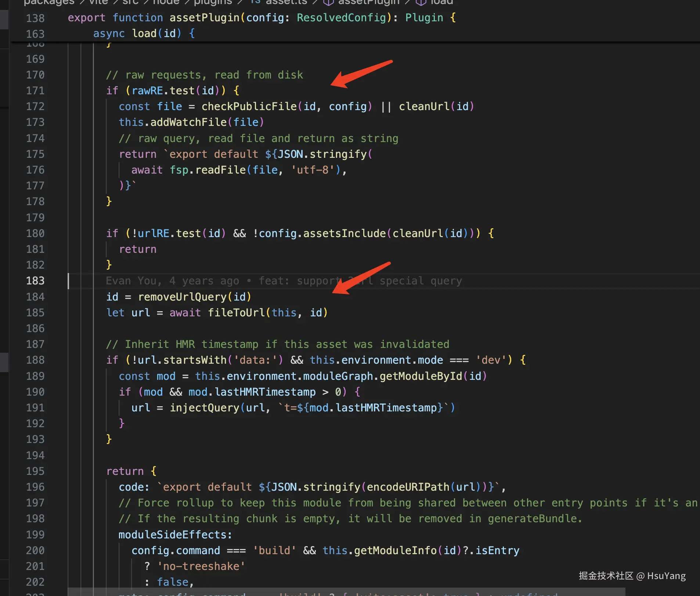
Task: Click the 'utf-8' string literal
Action: click(x=313, y=170)
